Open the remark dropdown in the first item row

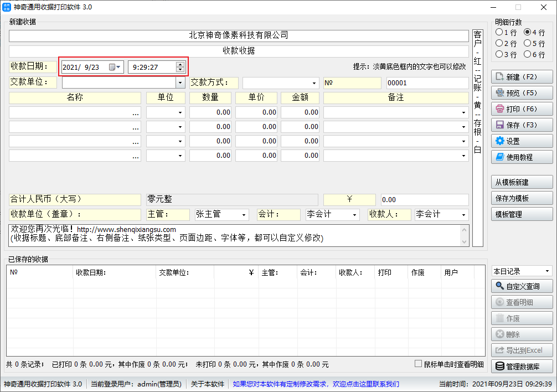point(463,112)
